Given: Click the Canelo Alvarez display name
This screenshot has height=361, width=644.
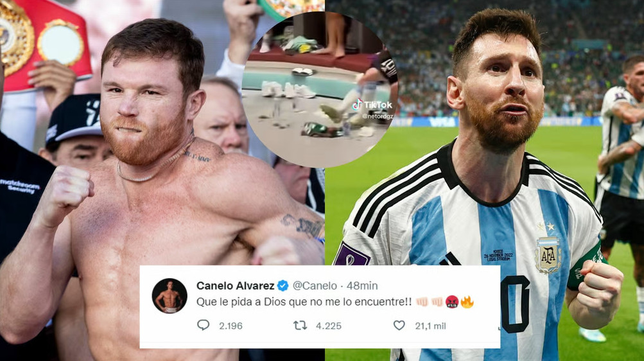Looking at the screenshot, I should (236, 285).
